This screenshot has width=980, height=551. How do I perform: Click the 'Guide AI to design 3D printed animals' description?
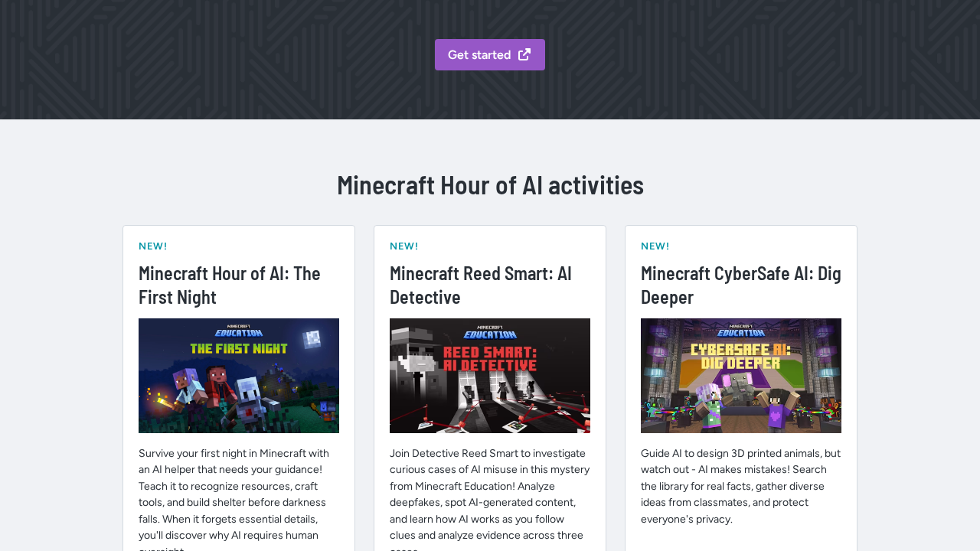pyautogui.click(x=740, y=486)
